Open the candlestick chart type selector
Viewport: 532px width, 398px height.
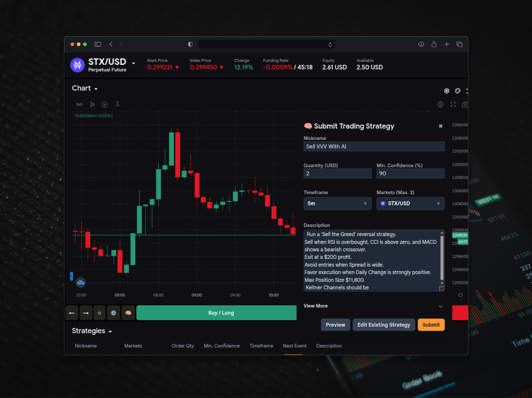92,104
